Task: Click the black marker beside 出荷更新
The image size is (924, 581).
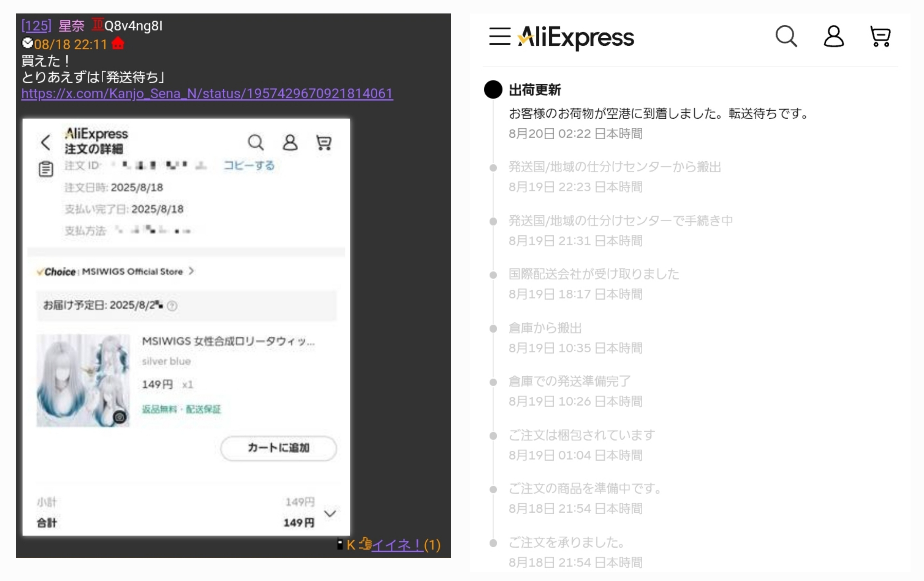Action: (x=493, y=90)
